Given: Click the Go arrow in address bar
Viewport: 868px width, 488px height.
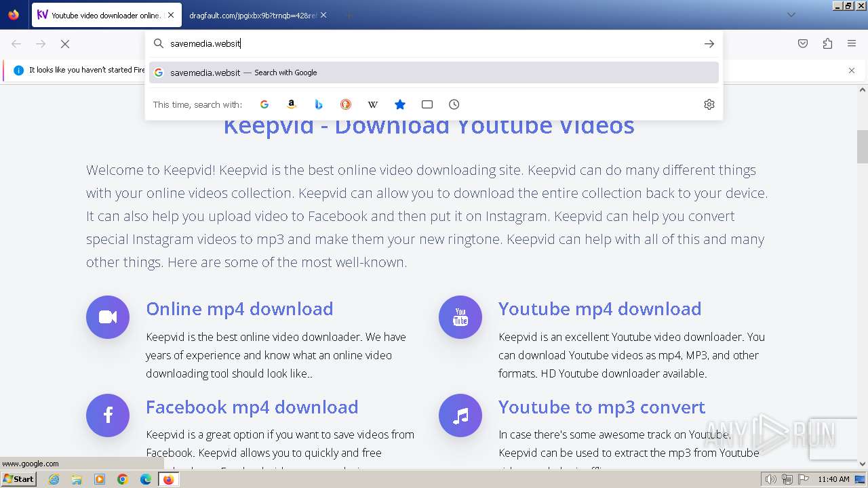Looking at the screenshot, I should 709,43.
